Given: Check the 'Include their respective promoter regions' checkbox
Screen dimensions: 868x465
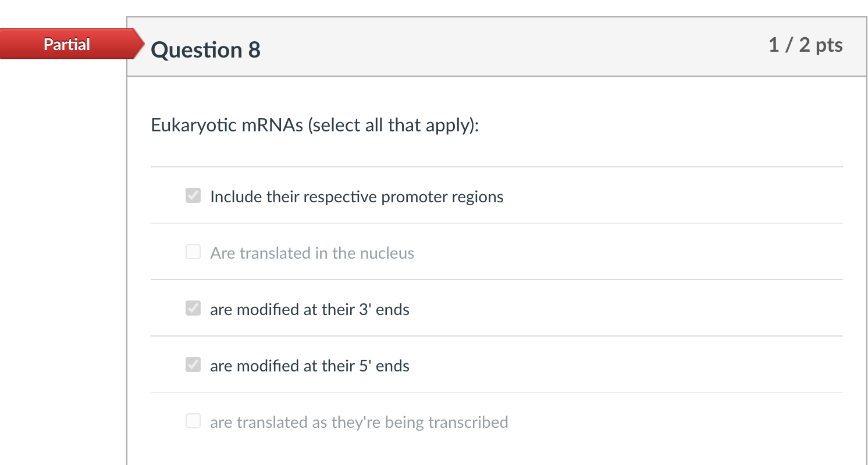Looking at the screenshot, I should 193,196.
